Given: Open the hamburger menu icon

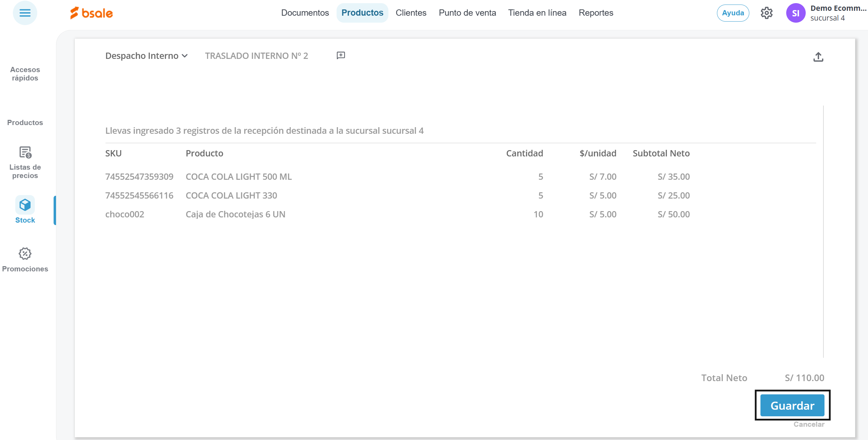Looking at the screenshot, I should point(25,13).
